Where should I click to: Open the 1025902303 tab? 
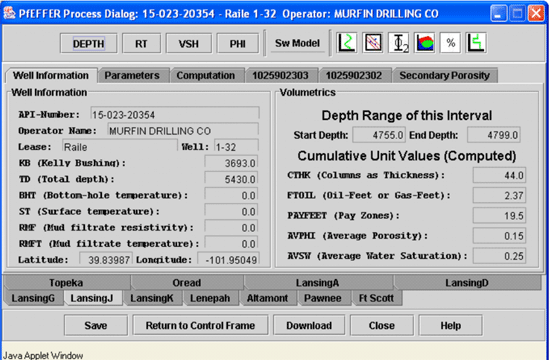point(280,75)
